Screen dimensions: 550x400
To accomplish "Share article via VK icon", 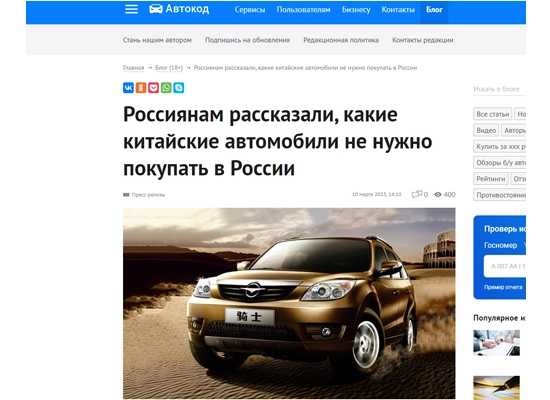I will point(128,87).
